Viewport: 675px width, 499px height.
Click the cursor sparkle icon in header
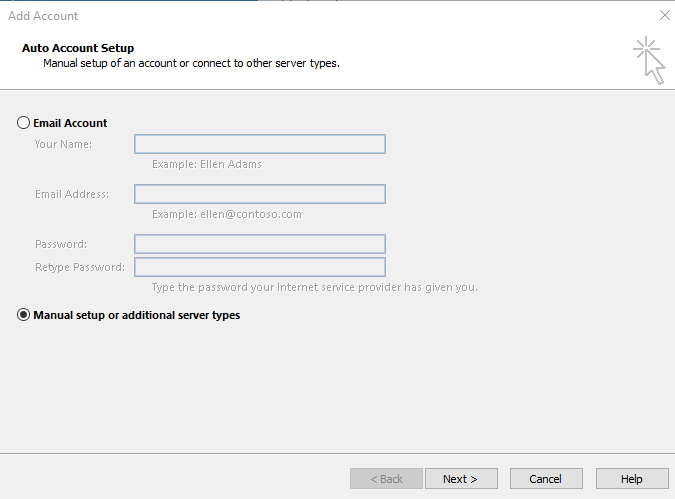tap(649, 60)
